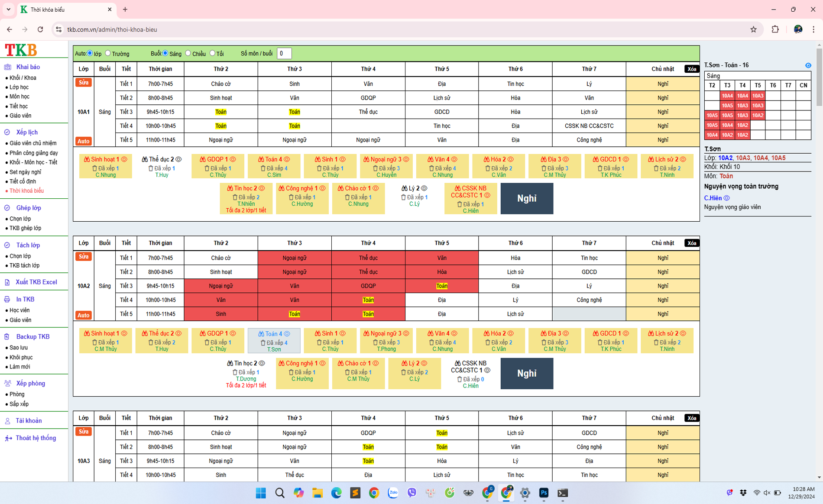Click the eye icon next to C.Hiên
Viewport: 823px width, 504px height.
click(x=727, y=198)
